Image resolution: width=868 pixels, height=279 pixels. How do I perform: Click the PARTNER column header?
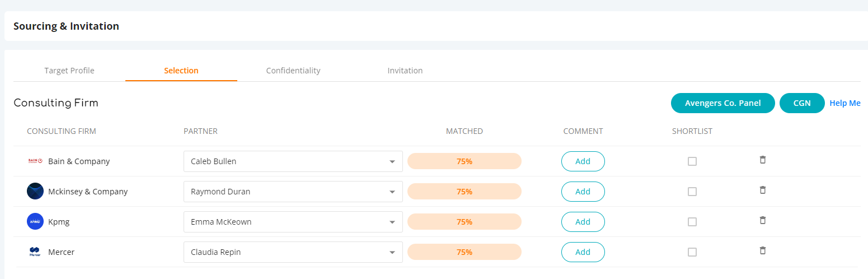tap(200, 131)
